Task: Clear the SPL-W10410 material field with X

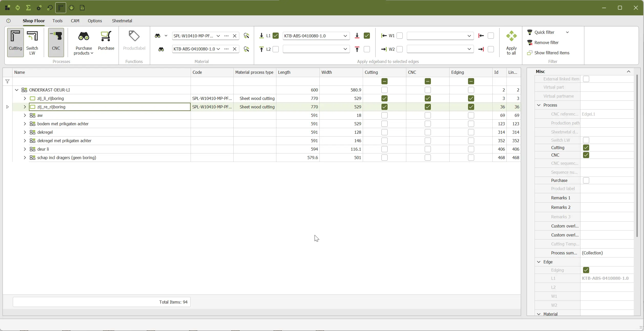Action: [234, 36]
